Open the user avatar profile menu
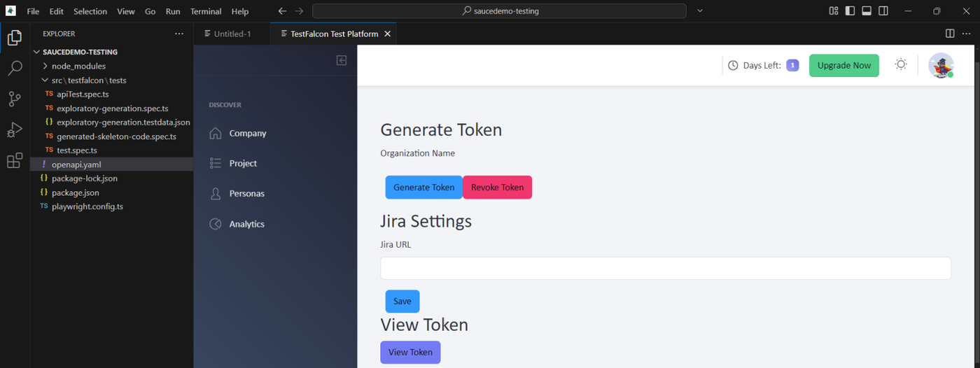This screenshot has width=980, height=368. (941, 66)
